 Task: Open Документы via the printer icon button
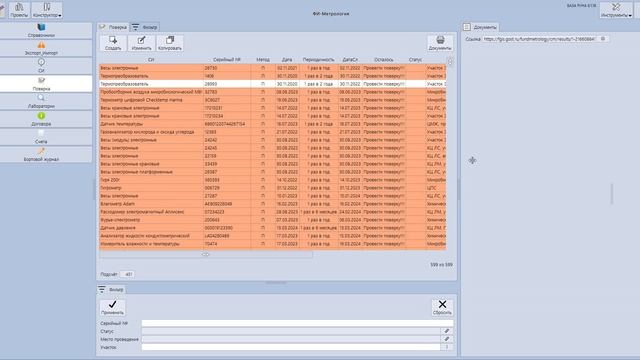click(x=440, y=43)
